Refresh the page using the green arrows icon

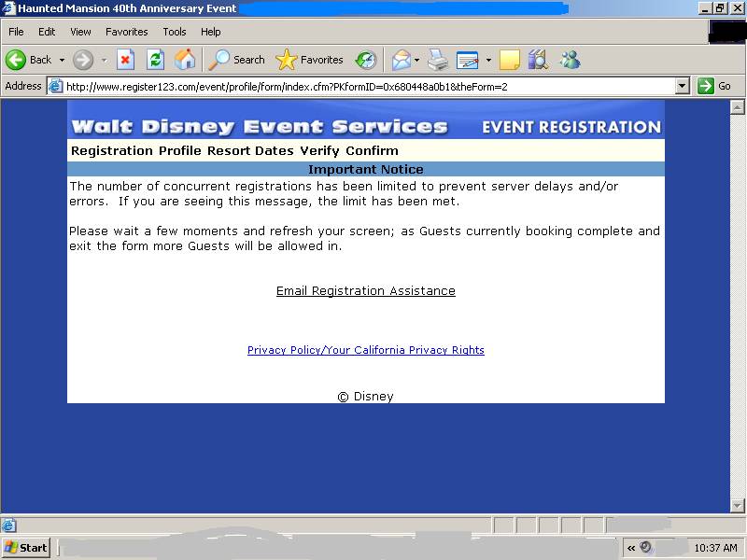click(x=155, y=60)
